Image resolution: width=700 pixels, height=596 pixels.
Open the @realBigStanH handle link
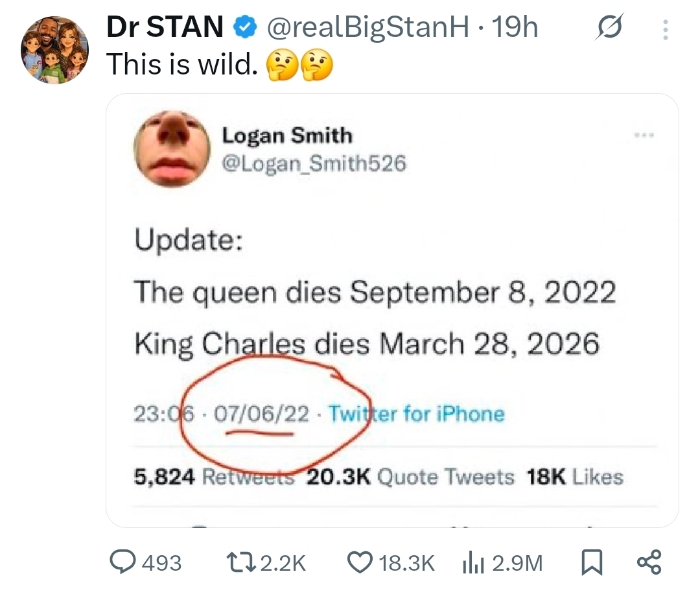[x=369, y=28]
